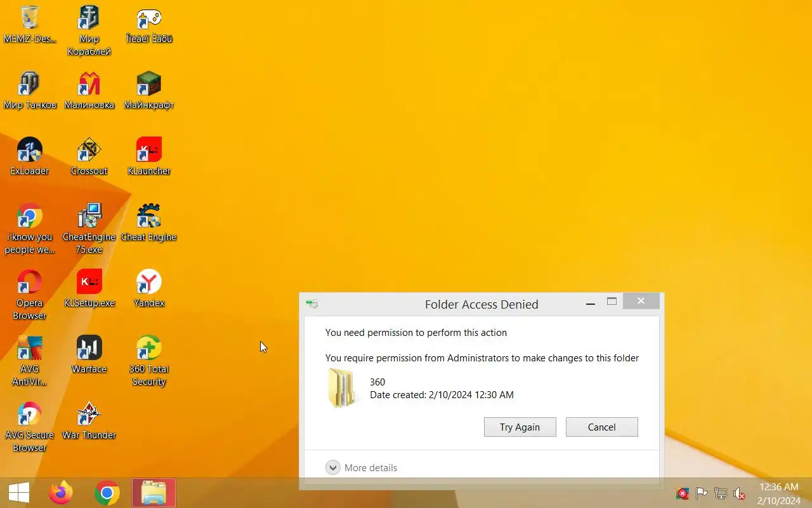Select the AVG AntiVir... desktop shortcut
This screenshot has width=812, height=508.
tap(29, 361)
